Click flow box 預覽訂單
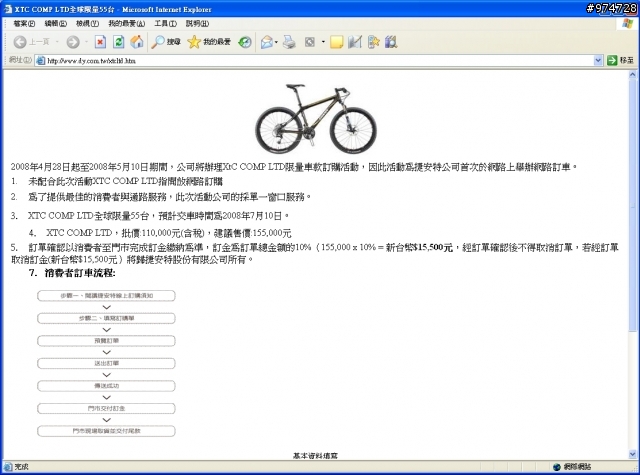 pos(106,340)
